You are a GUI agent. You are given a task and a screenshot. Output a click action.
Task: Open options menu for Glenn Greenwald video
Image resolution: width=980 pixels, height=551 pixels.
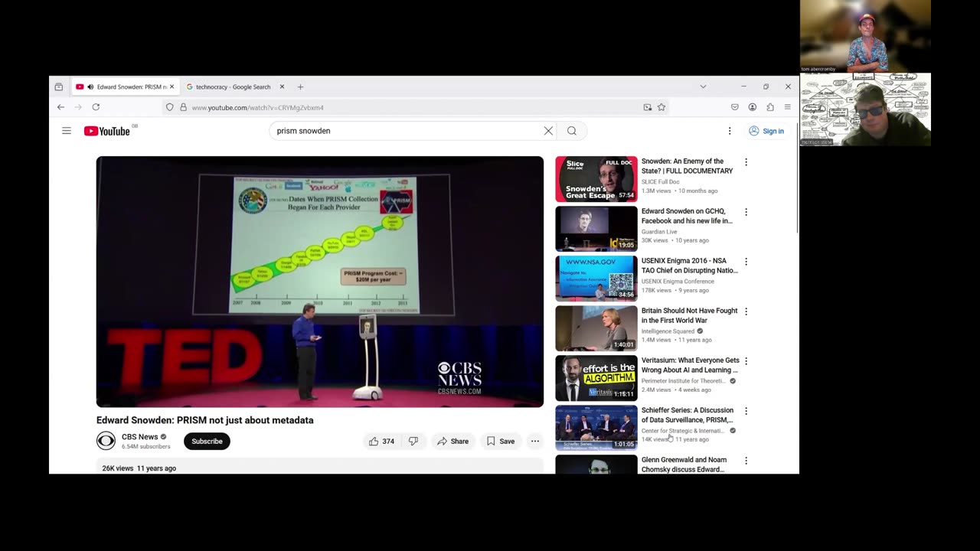(x=746, y=461)
